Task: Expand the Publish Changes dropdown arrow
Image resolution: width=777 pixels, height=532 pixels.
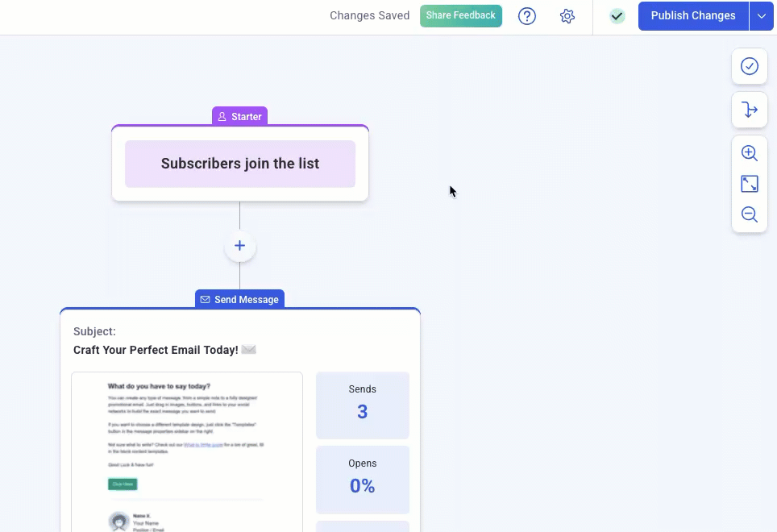Action: point(762,16)
